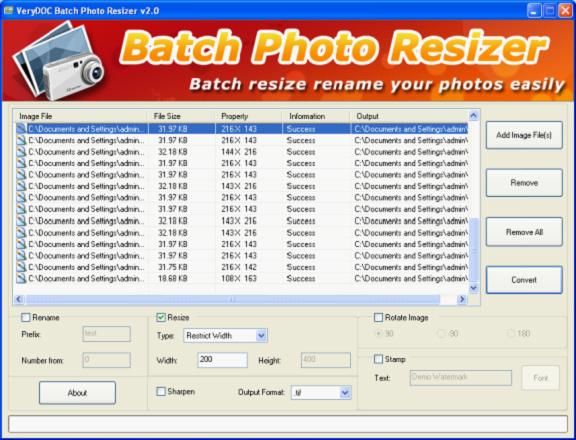This screenshot has height=440, width=576.
Task: Enable the Rotate Image checkbox
Action: (378, 317)
